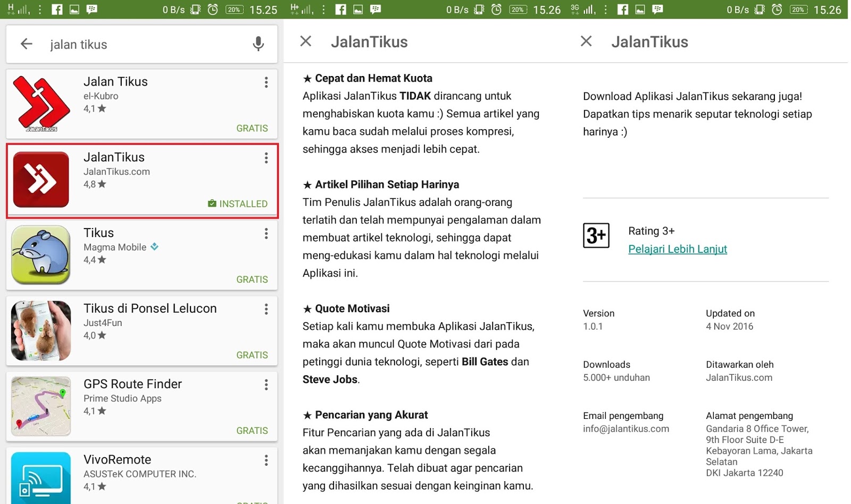Select version number '1.0.1'
Image resolution: width=851 pixels, height=504 pixels.
(x=593, y=326)
